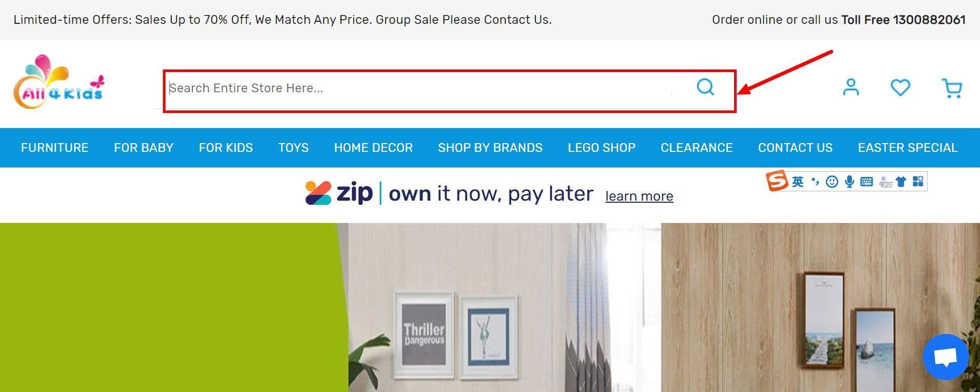Open the Sogou toolbox grid icon
The width and height of the screenshot is (980, 392).
click(918, 181)
